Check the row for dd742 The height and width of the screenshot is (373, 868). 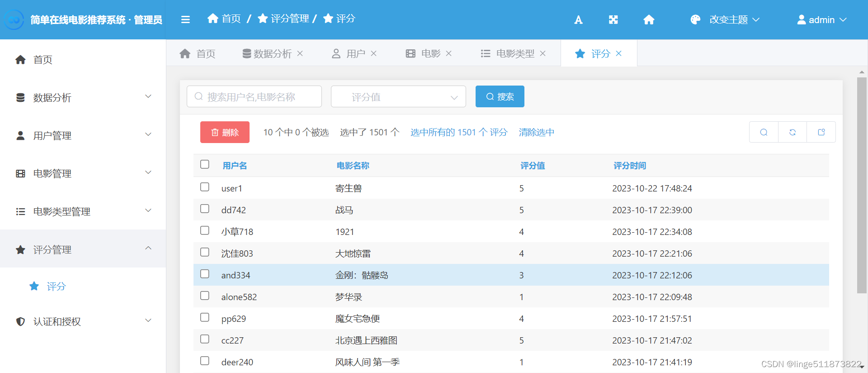tap(205, 209)
